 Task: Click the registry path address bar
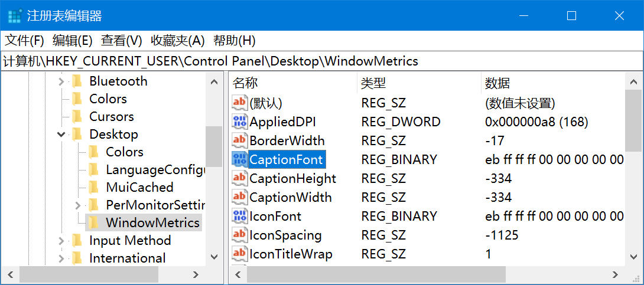point(322,61)
